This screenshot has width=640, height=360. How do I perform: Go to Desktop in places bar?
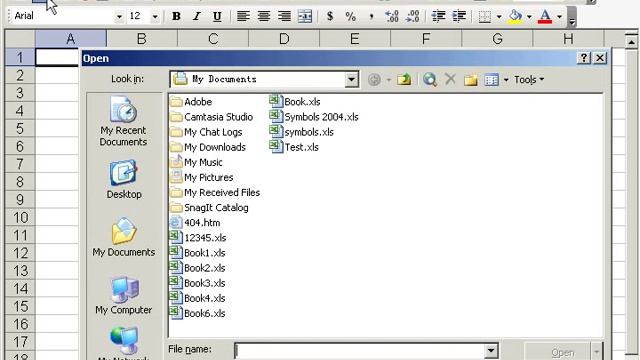[124, 179]
